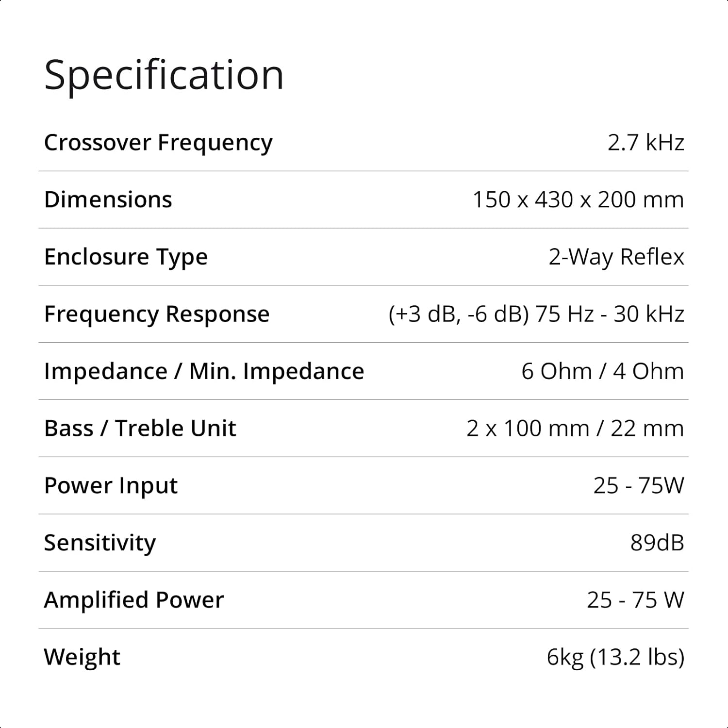The width and height of the screenshot is (728, 728).
Task: Select the 2-Way Reflex value
Action: tap(616, 257)
